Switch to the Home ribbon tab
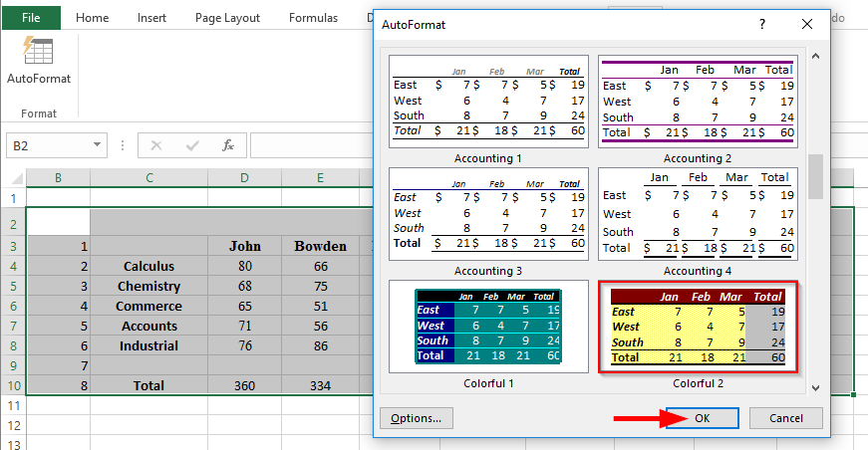This screenshot has width=868, height=450. coord(92,18)
